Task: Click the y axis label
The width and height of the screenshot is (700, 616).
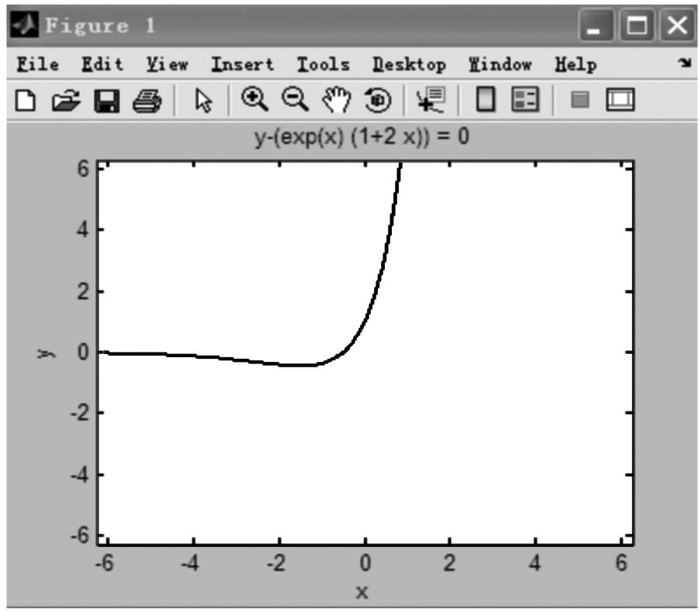Action: click(45, 353)
